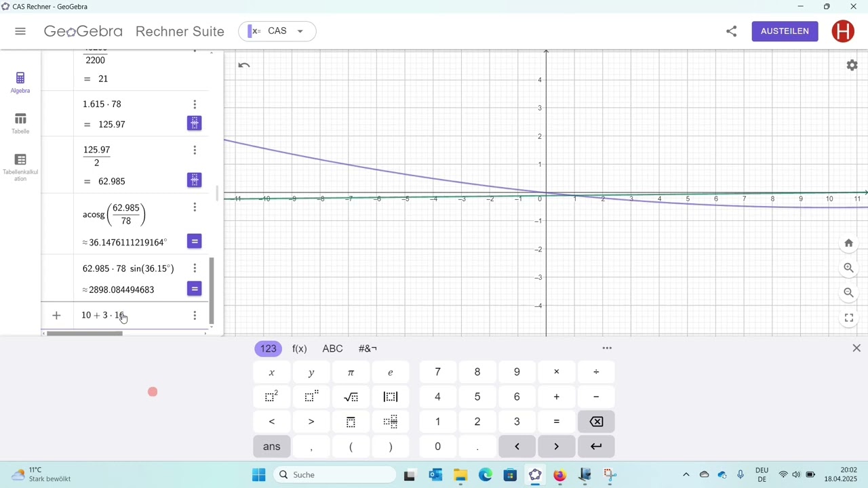Tap the number 7 key
This screenshot has width=868, height=488.
point(437,372)
